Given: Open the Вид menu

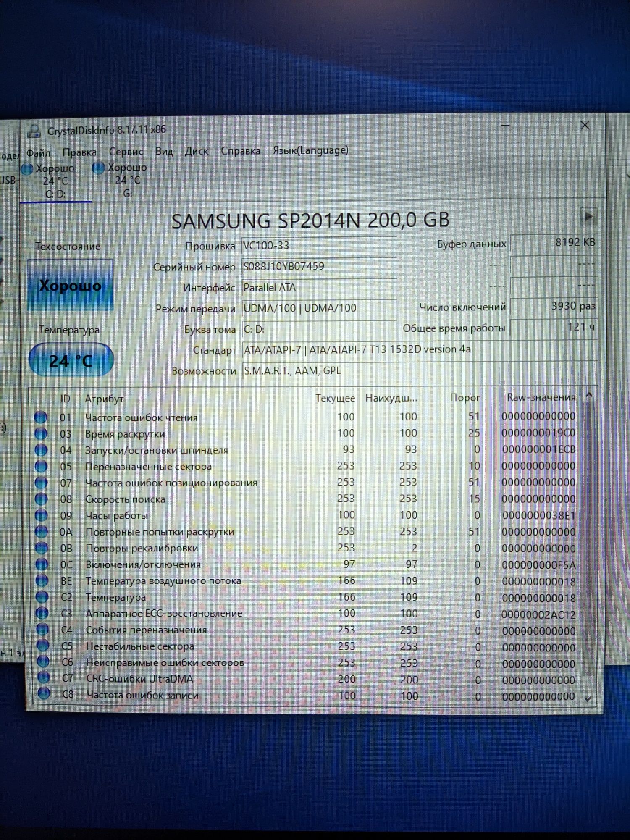Looking at the screenshot, I should (x=164, y=151).
